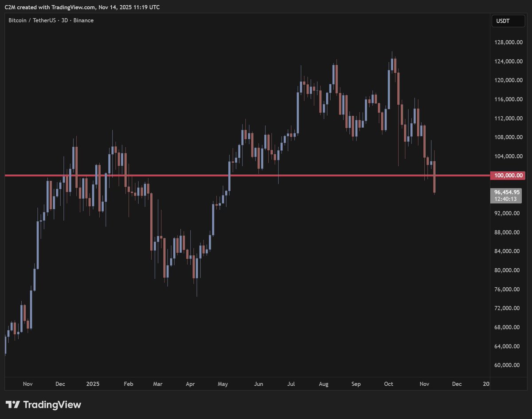
Task: Click the Nov label following Oct
Action: (424, 384)
